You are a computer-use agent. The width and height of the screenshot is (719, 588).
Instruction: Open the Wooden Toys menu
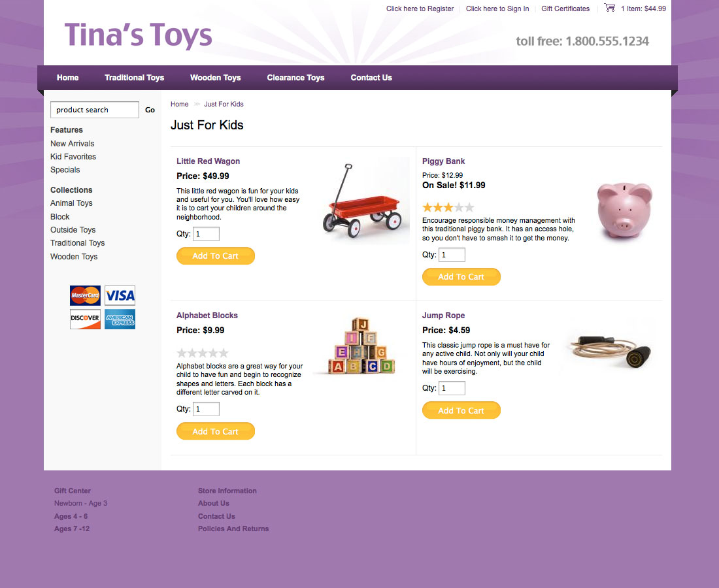pos(216,78)
